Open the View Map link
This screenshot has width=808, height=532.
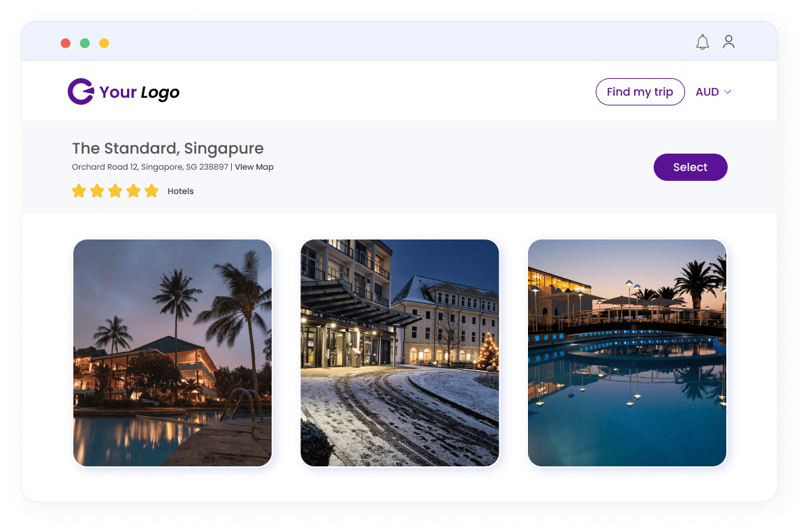[254, 167]
